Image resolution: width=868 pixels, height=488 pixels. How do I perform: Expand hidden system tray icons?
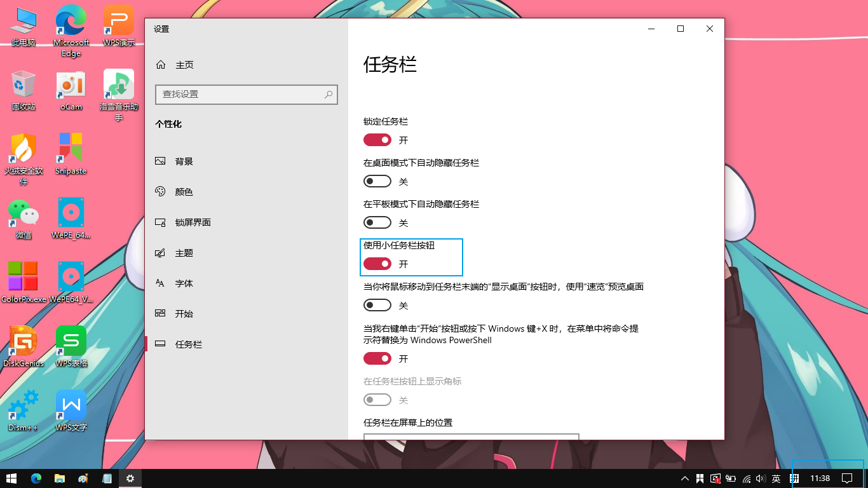point(685,478)
